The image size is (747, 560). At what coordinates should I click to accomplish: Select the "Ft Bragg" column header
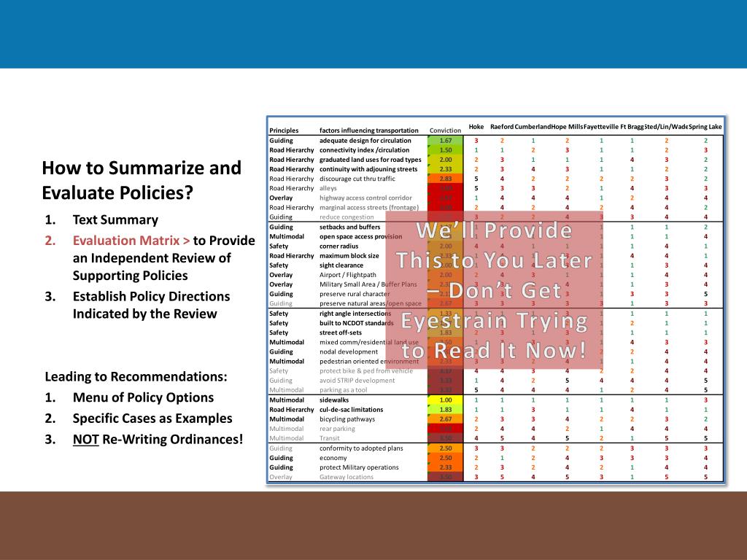pos(632,127)
